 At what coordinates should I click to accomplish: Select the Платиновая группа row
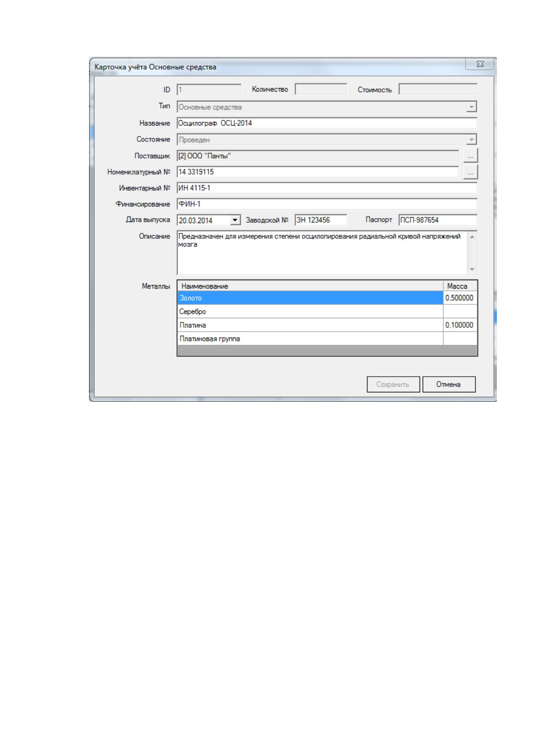click(327, 338)
